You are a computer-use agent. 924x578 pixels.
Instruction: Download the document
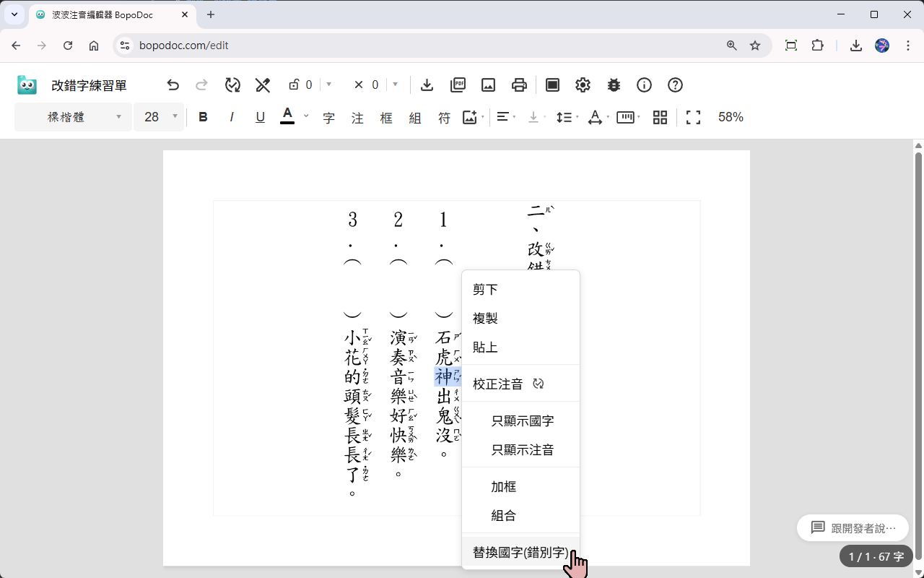point(427,85)
